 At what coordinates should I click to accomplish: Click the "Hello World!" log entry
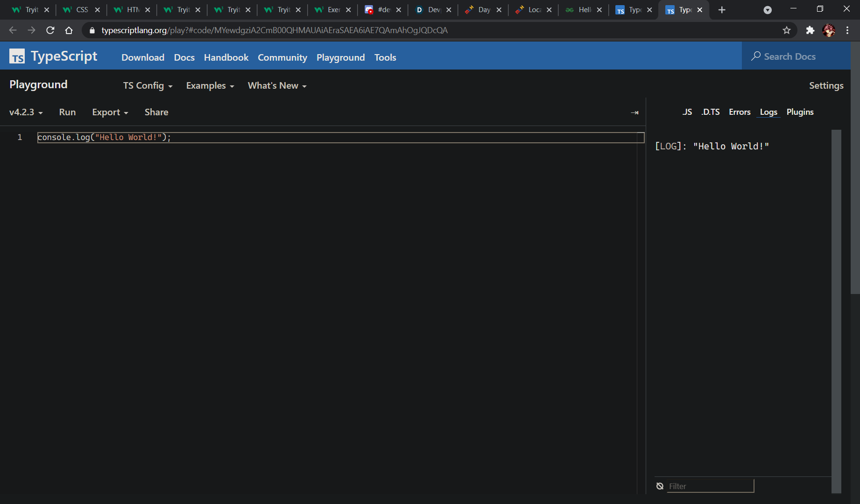pos(712,147)
